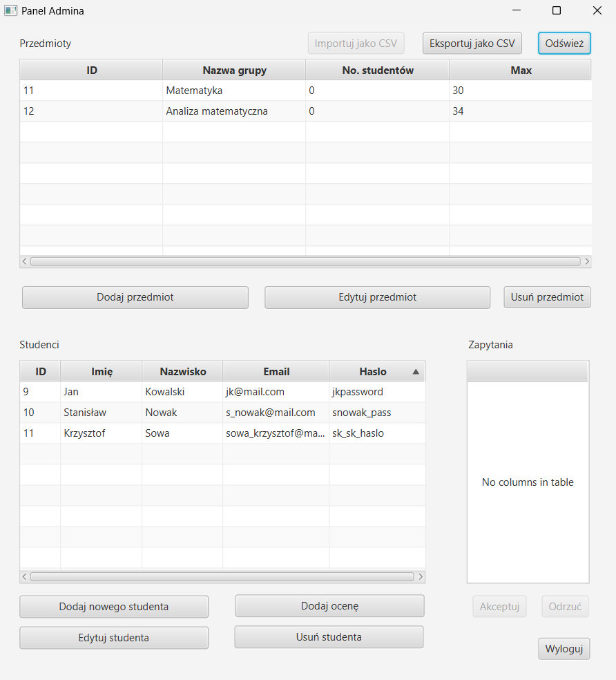
Task: Click the Max value 34 cell
Action: 520,111
